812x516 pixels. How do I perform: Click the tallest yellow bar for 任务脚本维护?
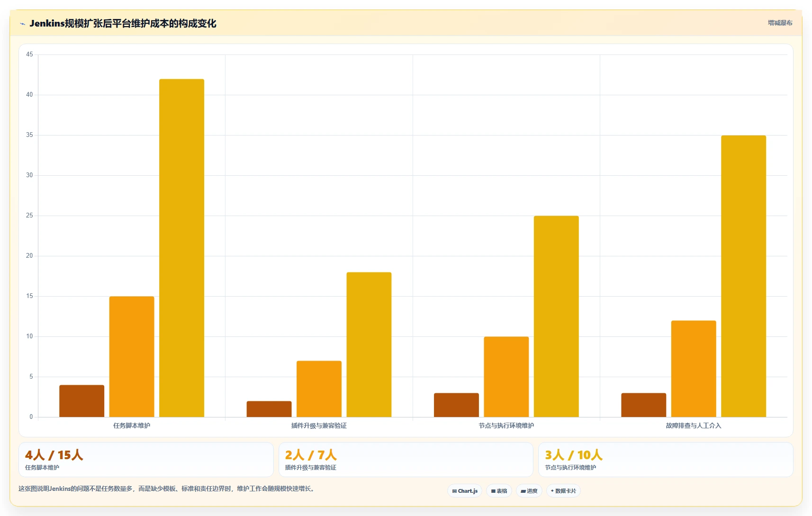181,248
